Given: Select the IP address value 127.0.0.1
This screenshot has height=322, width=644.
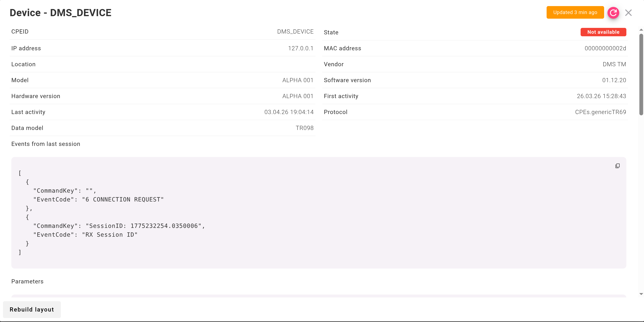Looking at the screenshot, I should click(301, 48).
